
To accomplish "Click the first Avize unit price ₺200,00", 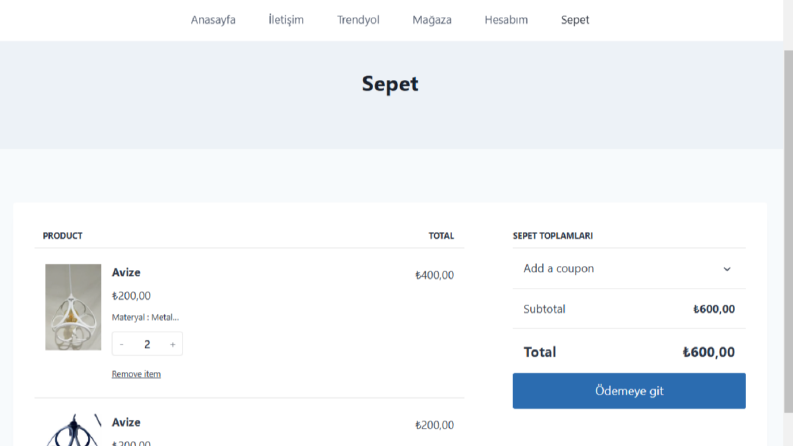I will [x=131, y=296].
